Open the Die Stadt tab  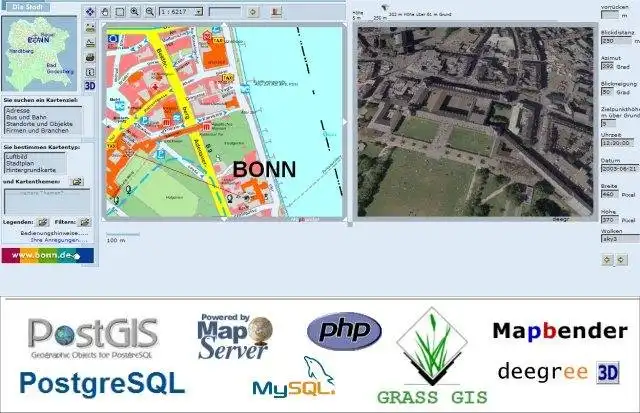point(27,7)
